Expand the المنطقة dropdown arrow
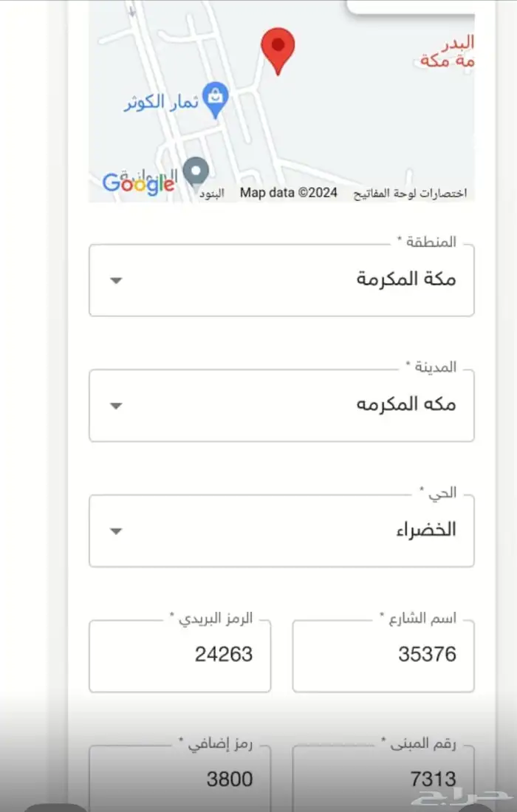The image size is (517, 812). coord(115,280)
